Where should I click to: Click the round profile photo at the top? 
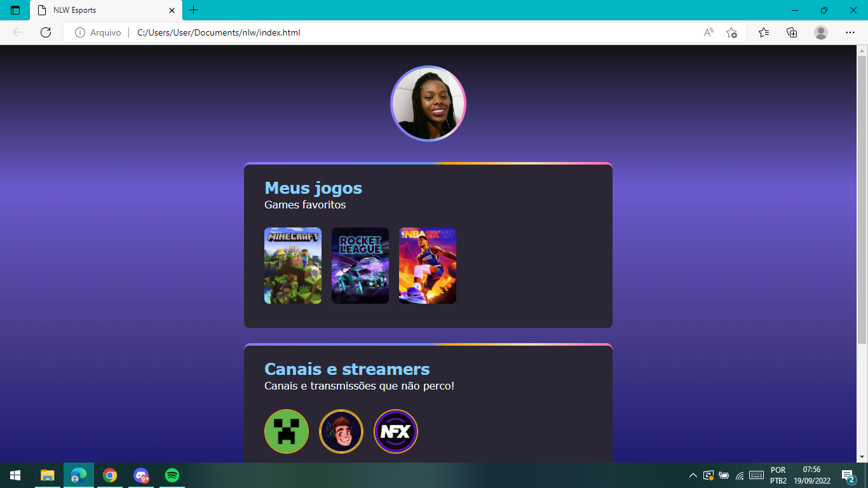pyautogui.click(x=428, y=102)
